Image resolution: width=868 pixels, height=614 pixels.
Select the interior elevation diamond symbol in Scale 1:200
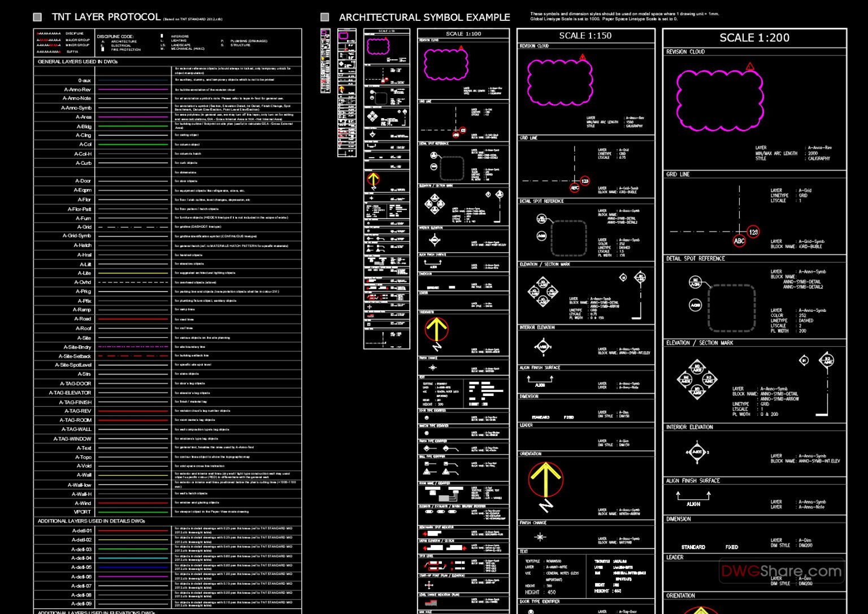697,452
